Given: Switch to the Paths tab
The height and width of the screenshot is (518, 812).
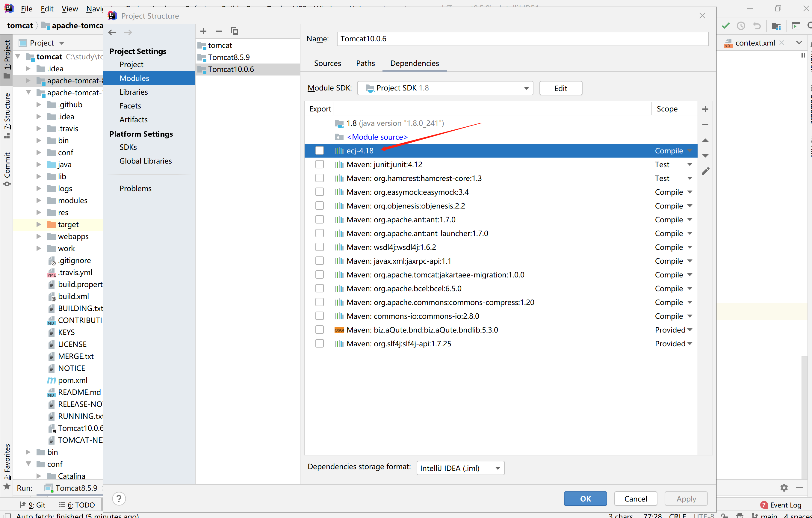Looking at the screenshot, I should pos(365,63).
